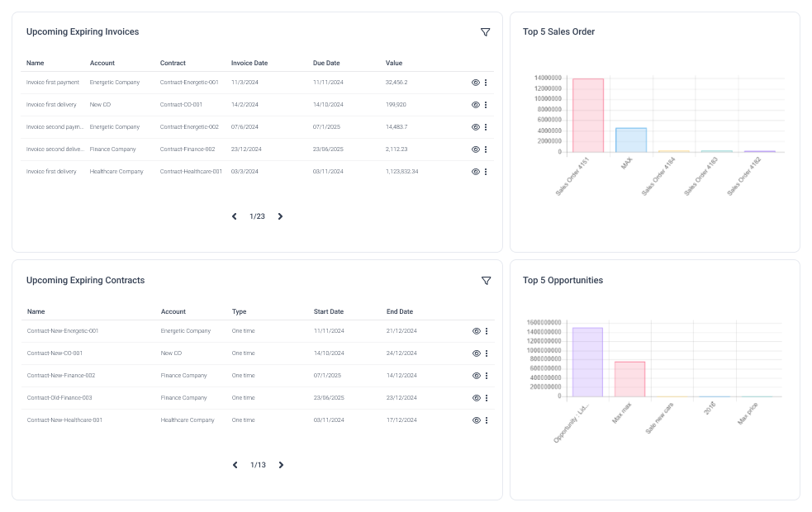
Task: Open more options for Contract-New-Finance-002 row
Action: (487, 376)
